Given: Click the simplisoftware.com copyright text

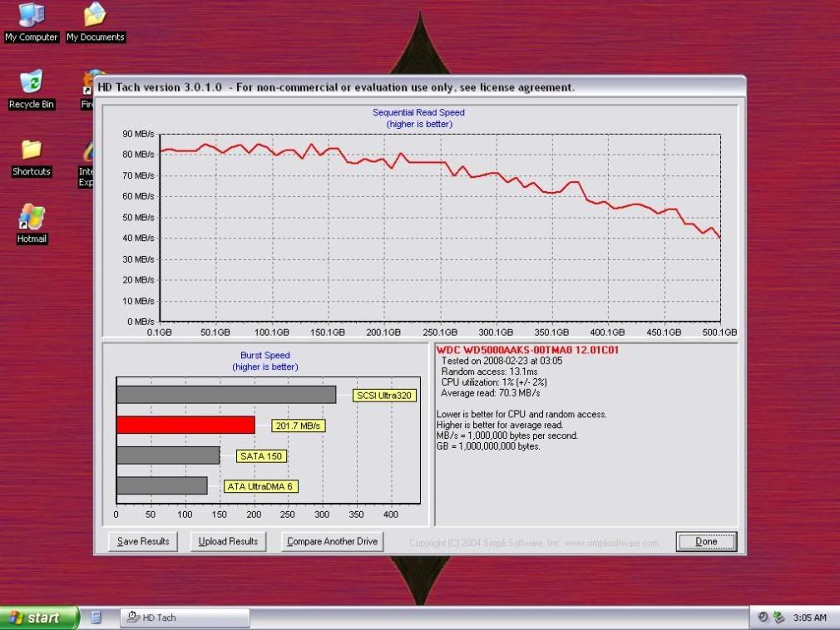Looking at the screenshot, I should 534,543.
